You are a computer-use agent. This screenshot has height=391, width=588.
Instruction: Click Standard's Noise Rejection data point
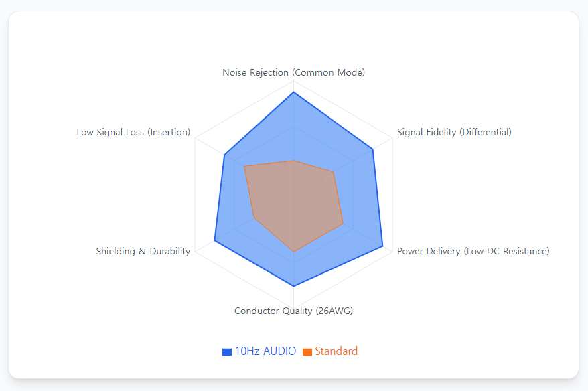(x=293, y=161)
